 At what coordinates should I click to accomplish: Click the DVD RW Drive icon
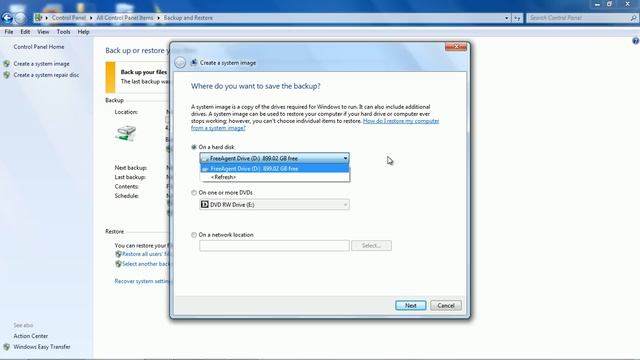point(204,204)
